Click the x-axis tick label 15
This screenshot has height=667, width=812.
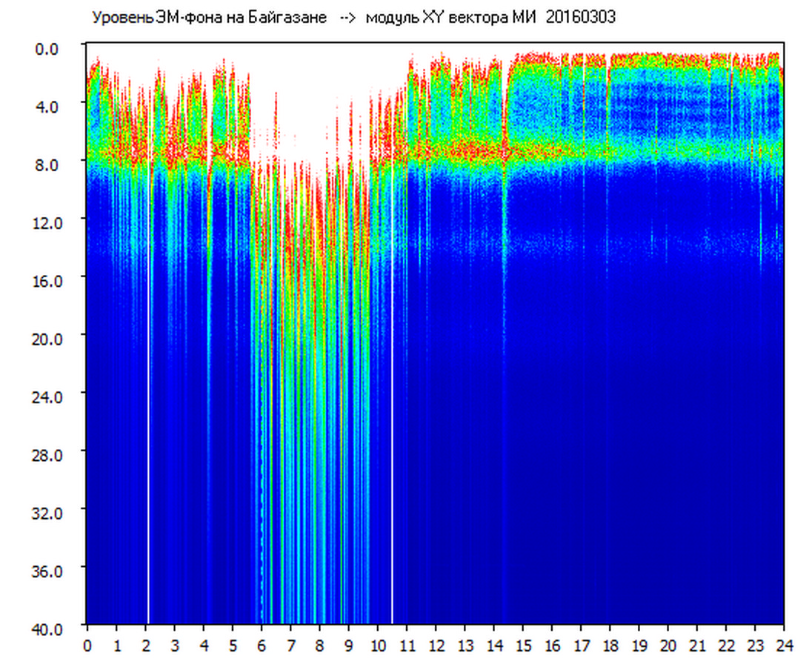click(x=523, y=646)
